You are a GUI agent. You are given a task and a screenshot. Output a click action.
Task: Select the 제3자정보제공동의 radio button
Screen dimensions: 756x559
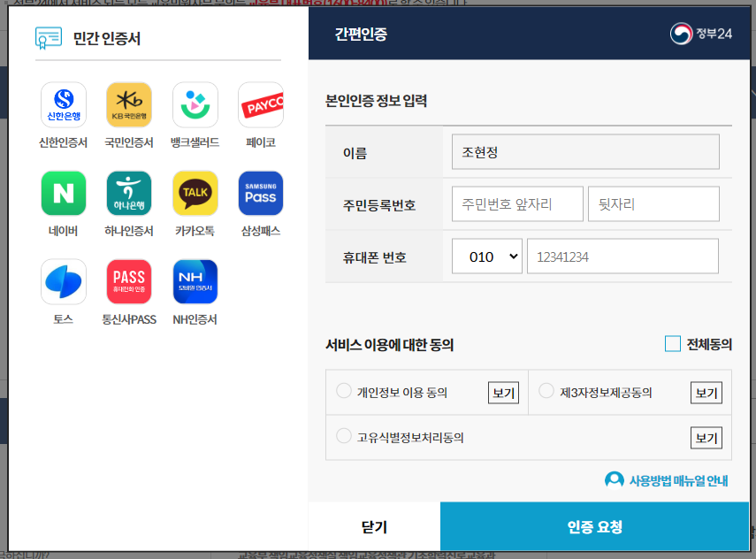click(x=546, y=391)
